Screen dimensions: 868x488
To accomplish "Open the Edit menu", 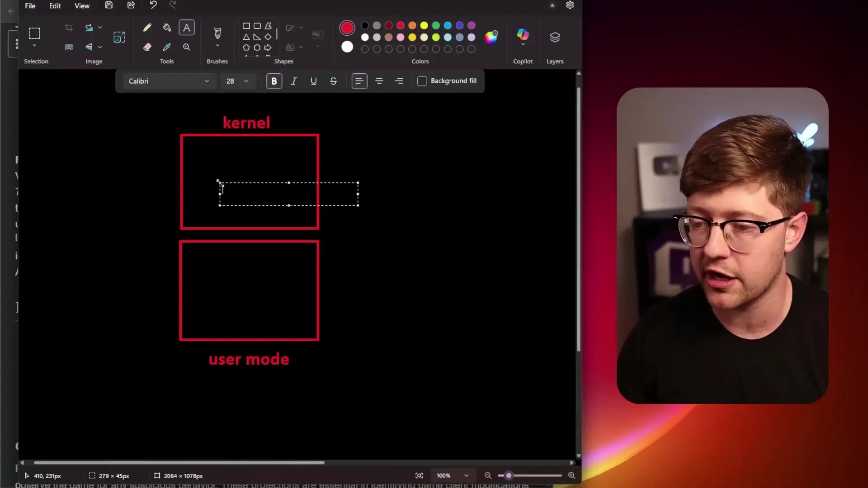I will click(55, 5).
